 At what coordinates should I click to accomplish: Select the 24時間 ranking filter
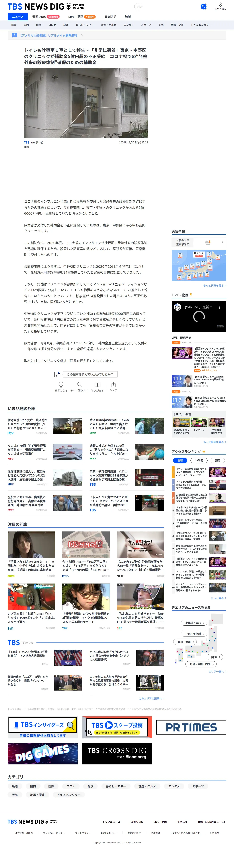coord(199,460)
